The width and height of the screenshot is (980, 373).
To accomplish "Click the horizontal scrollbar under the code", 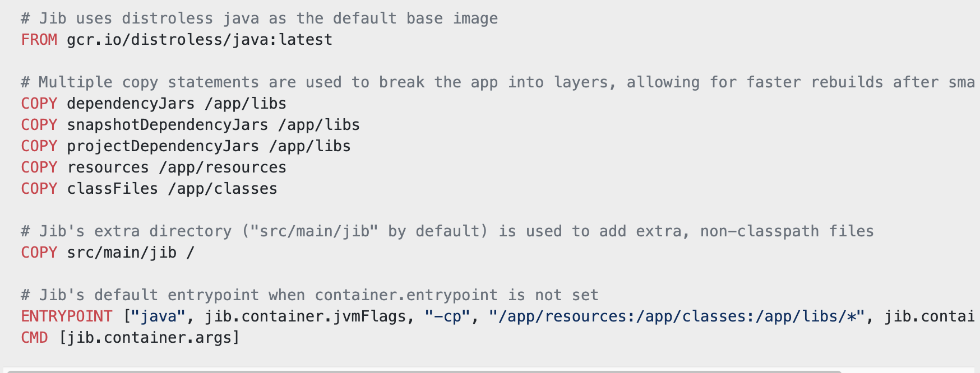I will tap(423, 371).
